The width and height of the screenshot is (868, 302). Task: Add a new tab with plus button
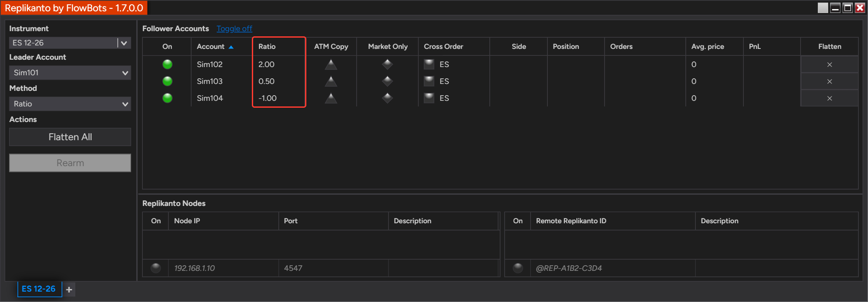(69, 289)
